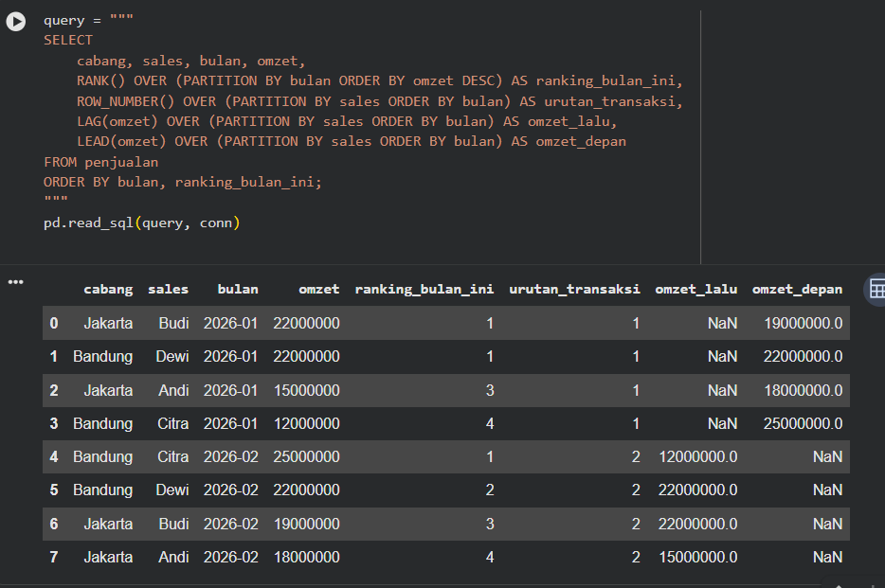Click the bulan column header
Screen dimensions: 885x588
click(x=238, y=289)
